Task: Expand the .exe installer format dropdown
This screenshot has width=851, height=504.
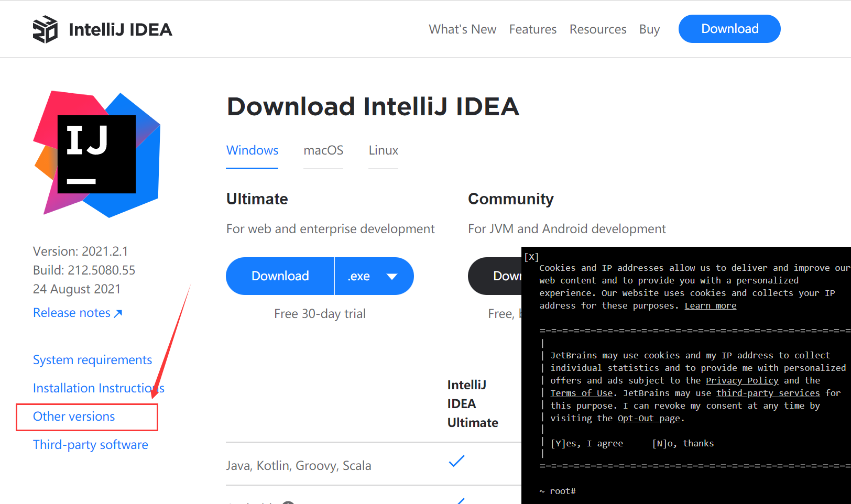Action: coord(374,276)
